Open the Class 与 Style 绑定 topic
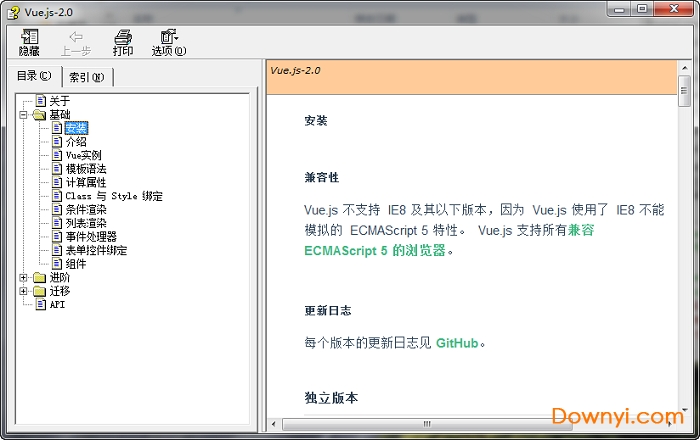The image size is (700, 440). click(x=114, y=196)
